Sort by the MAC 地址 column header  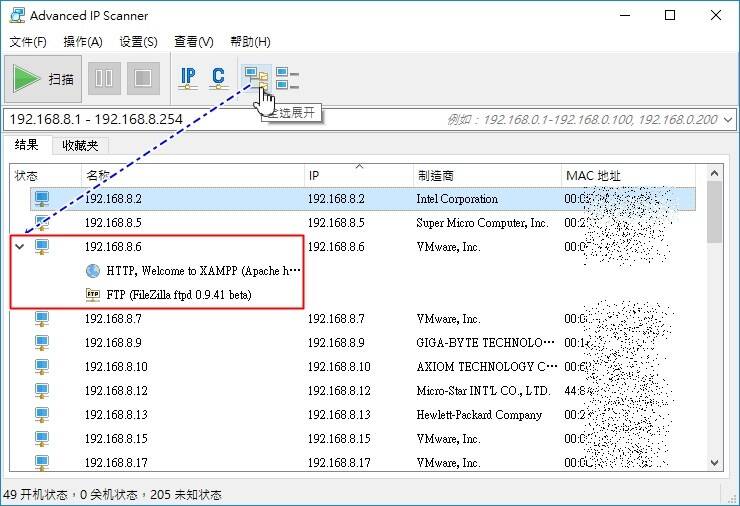628,176
